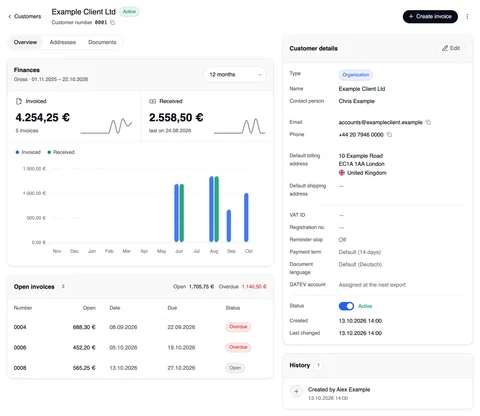Switch to the Overview tab
The image size is (480, 416).
tap(25, 42)
